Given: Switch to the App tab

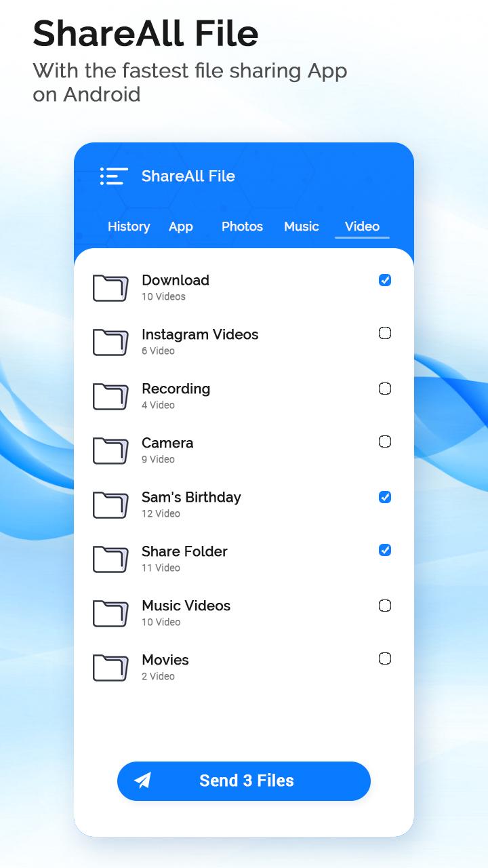Looking at the screenshot, I should point(181,226).
